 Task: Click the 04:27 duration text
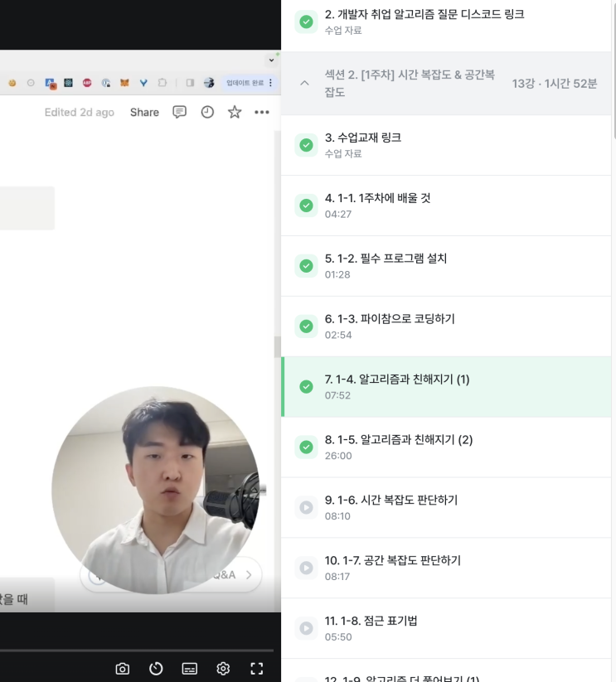click(338, 214)
